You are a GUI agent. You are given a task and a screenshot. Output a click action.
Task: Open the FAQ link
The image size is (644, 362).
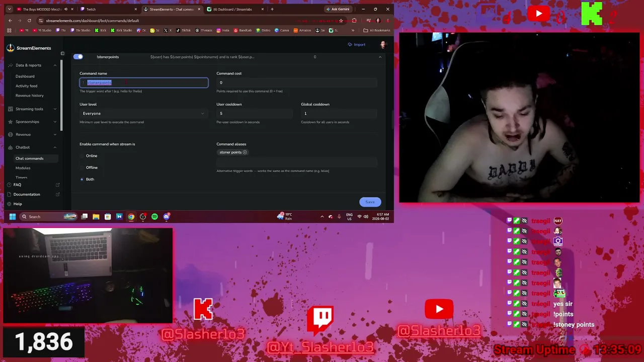[x=33, y=185]
